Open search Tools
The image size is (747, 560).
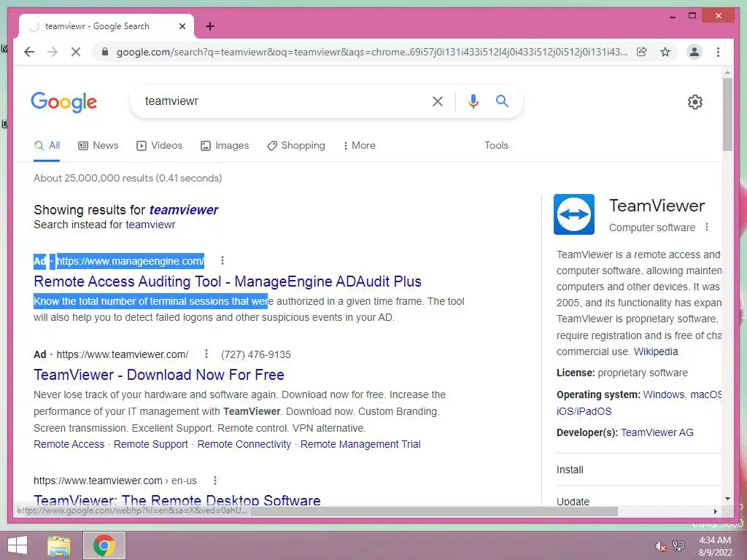(496, 146)
